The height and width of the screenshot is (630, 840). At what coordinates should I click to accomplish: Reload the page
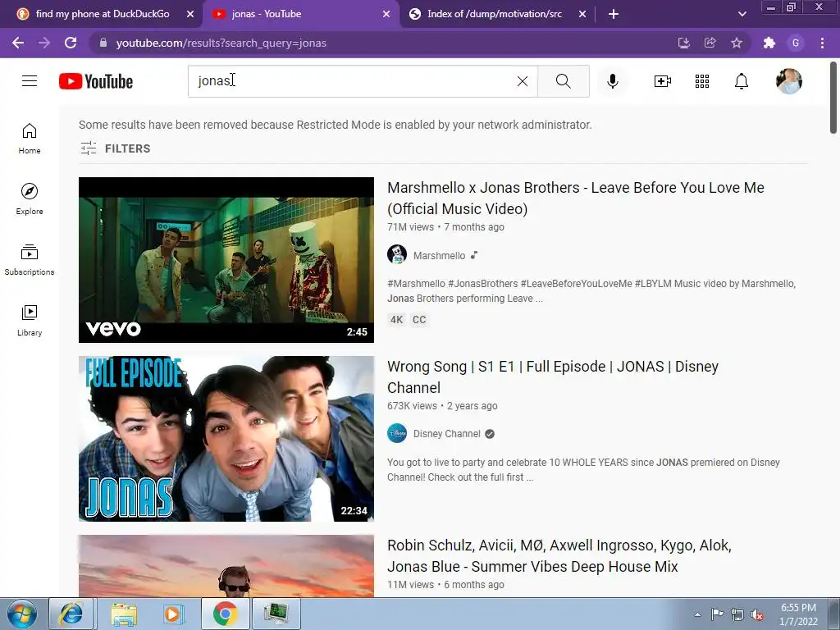[x=71, y=43]
